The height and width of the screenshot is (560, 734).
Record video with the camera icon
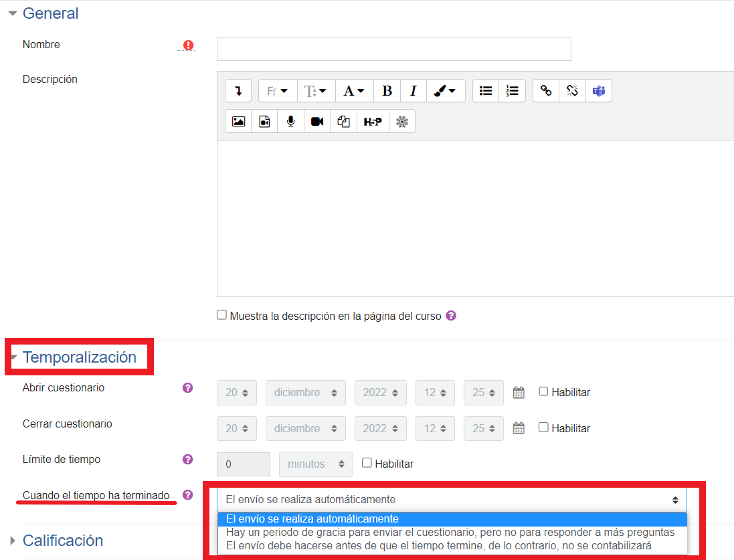(x=317, y=122)
